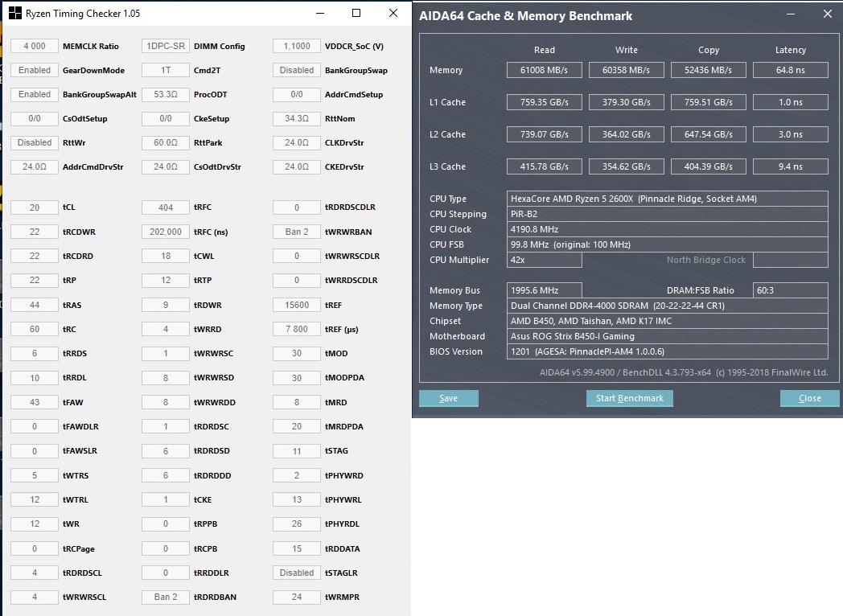843x616 pixels.
Task: Select the tFAW value 43
Action: click(x=35, y=402)
